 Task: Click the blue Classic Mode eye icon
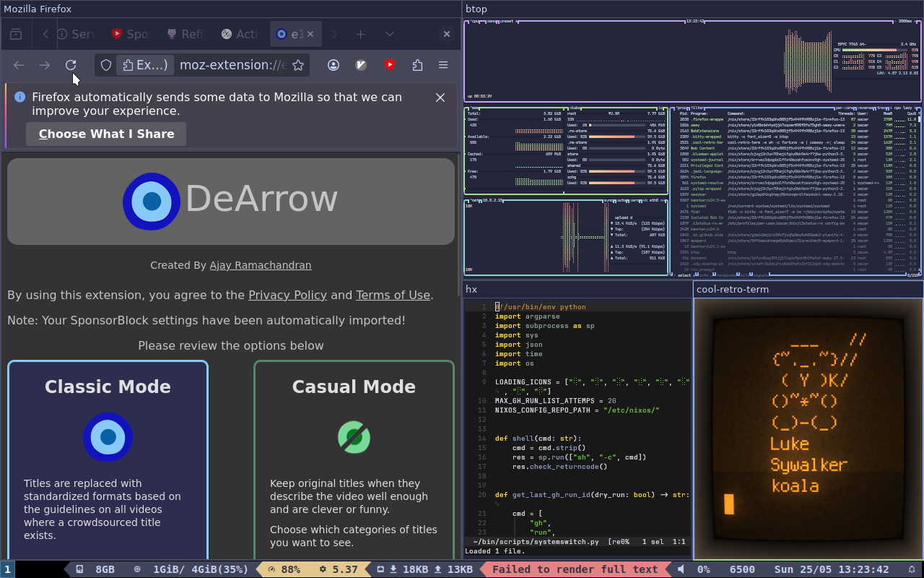108,437
